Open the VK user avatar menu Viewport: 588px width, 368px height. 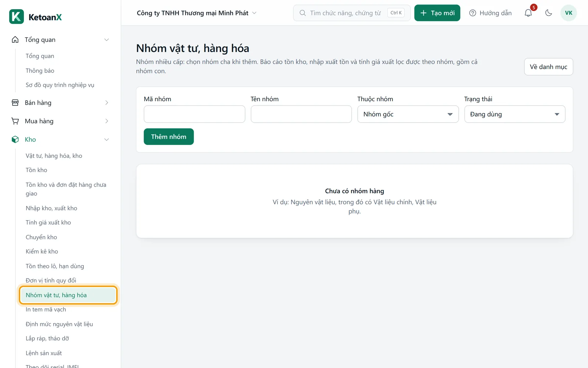(x=569, y=13)
